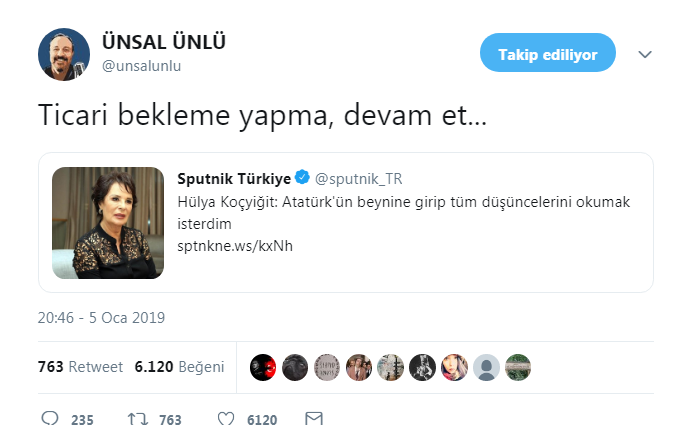This screenshot has width=693, height=425.
Task: Expand tweet options chevron menu
Action: (x=645, y=54)
